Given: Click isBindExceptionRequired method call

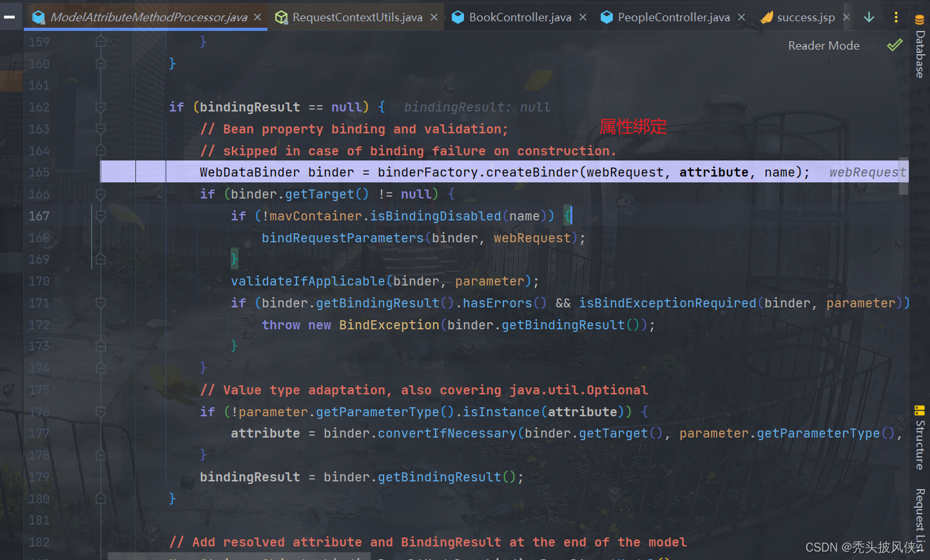Looking at the screenshot, I should (668, 303).
